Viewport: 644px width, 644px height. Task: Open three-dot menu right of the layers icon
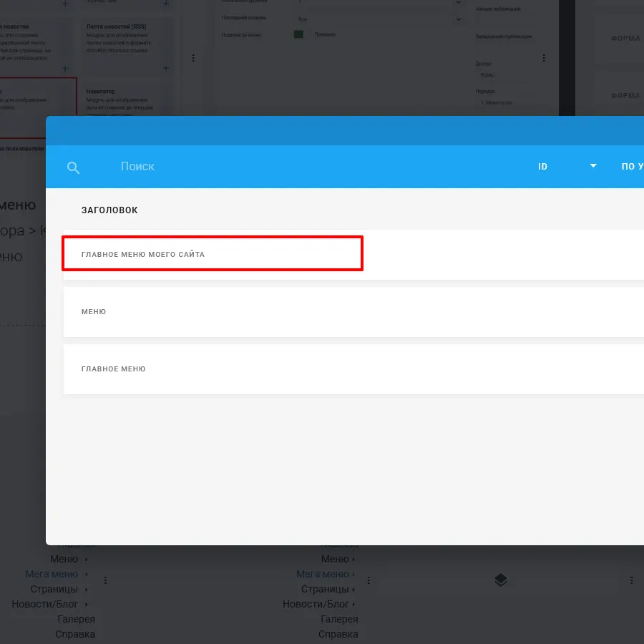pyautogui.click(x=632, y=580)
